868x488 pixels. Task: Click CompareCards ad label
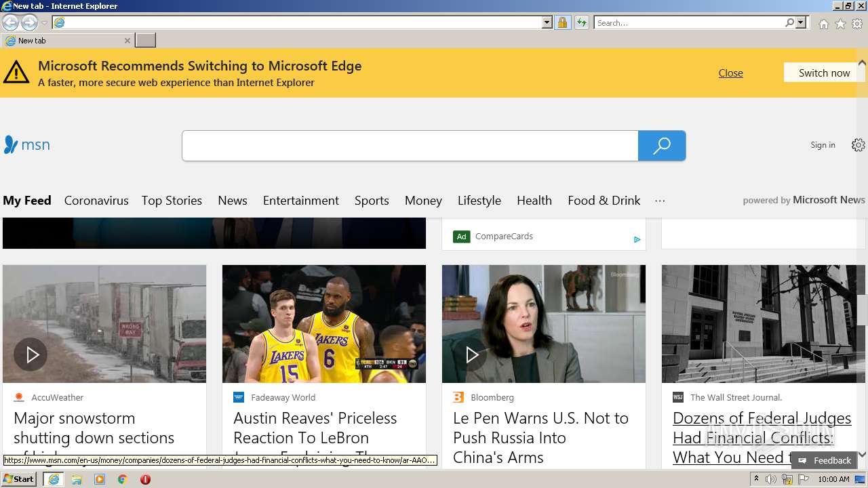pyautogui.click(x=504, y=237)
